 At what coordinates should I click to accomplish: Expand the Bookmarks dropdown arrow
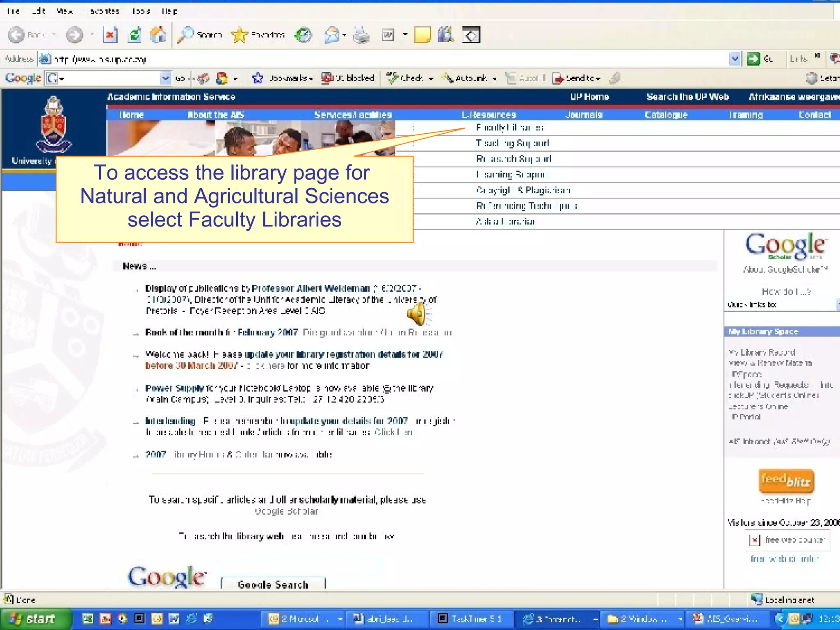[x=311, y=79]
